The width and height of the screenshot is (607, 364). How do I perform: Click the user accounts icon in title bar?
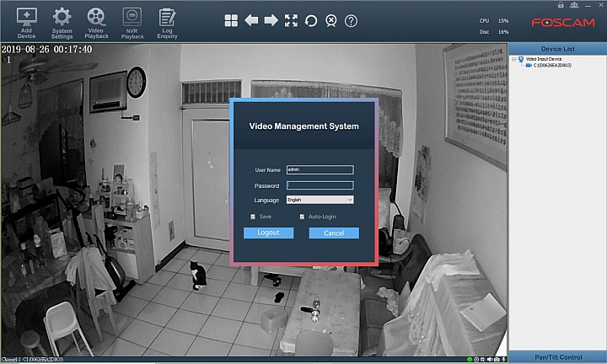coord(574,5)
